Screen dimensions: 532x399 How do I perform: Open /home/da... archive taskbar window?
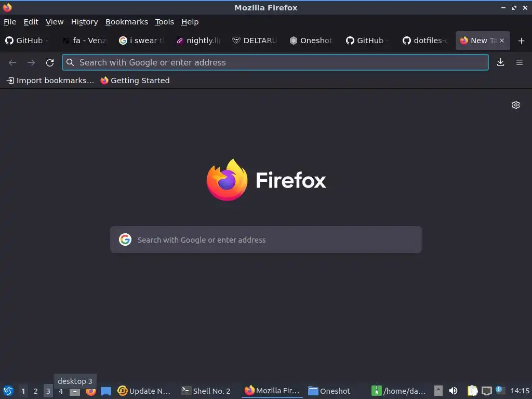[x=398, y=391]
